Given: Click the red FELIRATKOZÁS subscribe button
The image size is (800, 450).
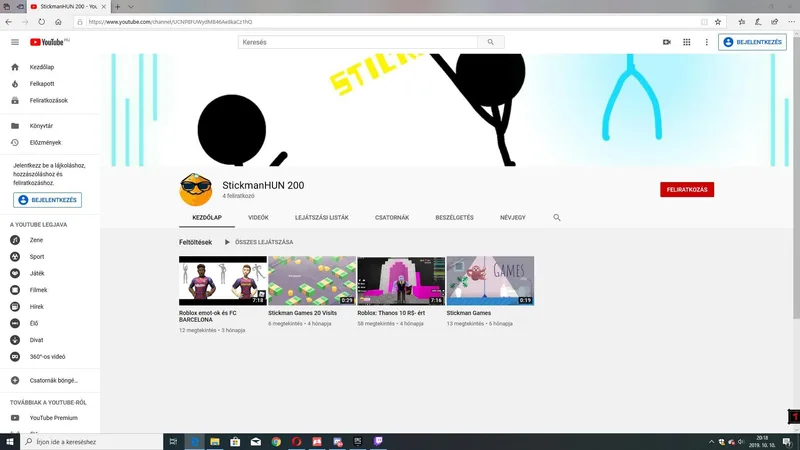Looking at the screenshot, I should [687, 190].
